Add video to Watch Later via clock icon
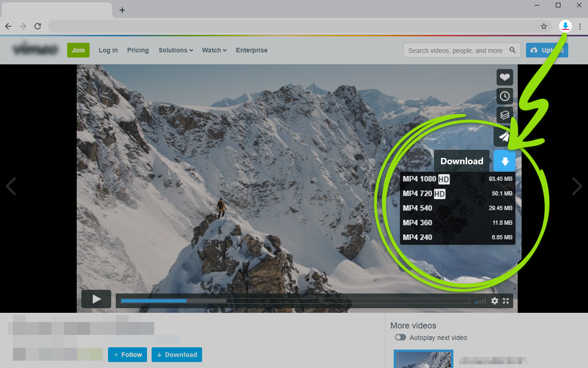The height and width of the screenshot is (368, 588). click(x=504, y=96)
